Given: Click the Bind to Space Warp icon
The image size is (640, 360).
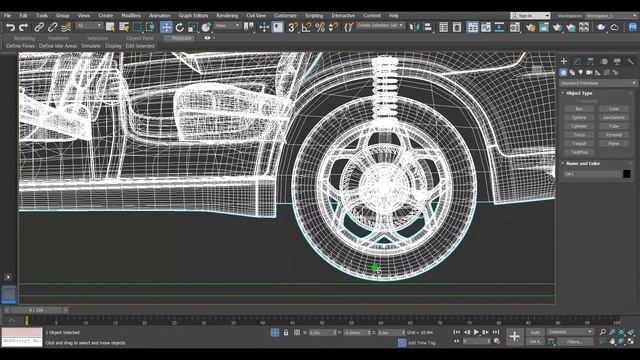Looking at the screenshot, I should 66,27.
